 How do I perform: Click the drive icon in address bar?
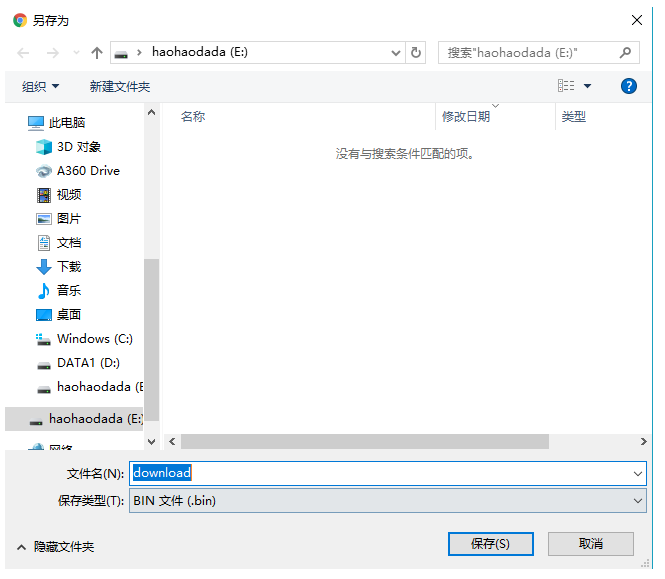coord(121,54)
